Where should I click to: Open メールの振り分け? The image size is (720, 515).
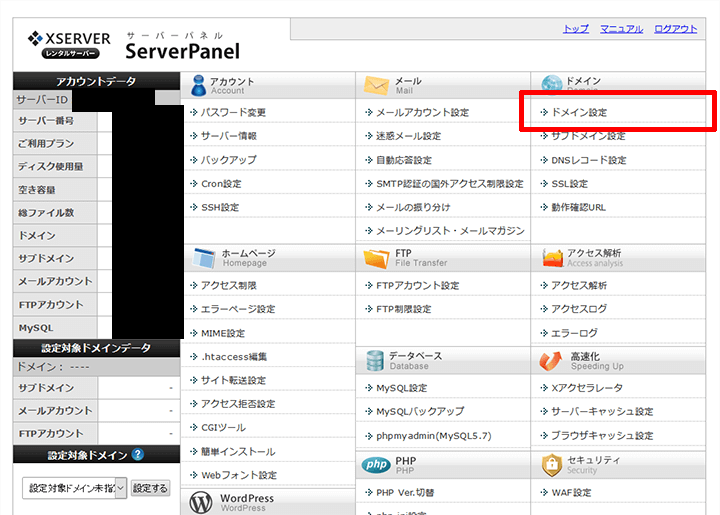point(413,207)
